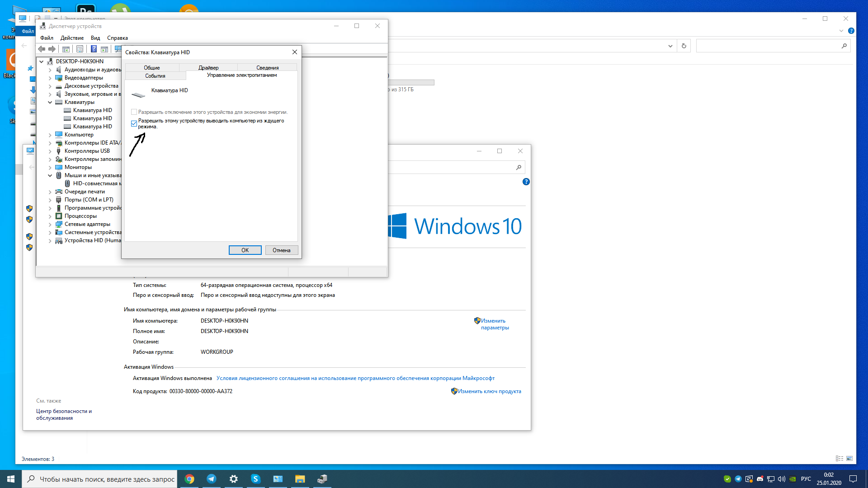Collapse the Мыши и иные указывающие node
This screenshot has height=488, width=868.
[50, 175]
